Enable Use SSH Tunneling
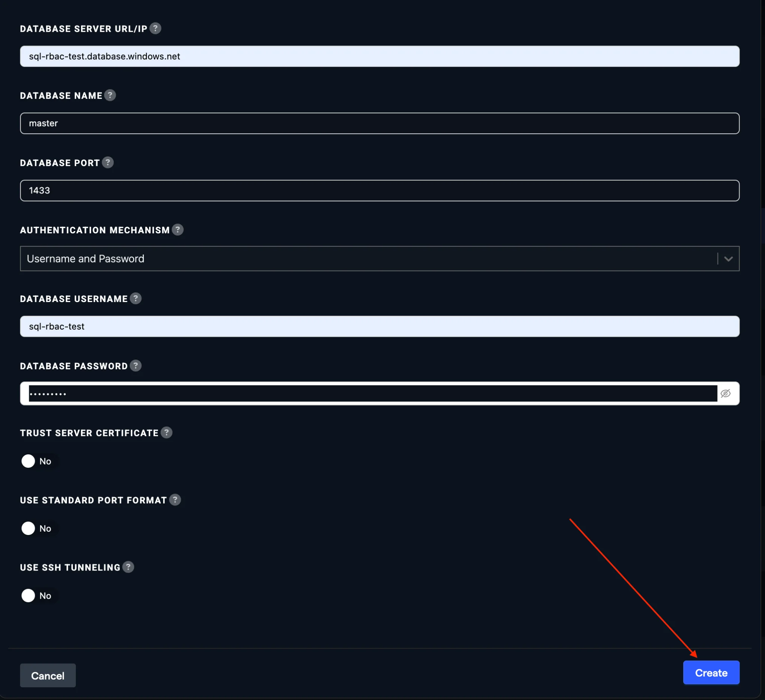The height and width of the screenshot is (700, 765). 28,595
